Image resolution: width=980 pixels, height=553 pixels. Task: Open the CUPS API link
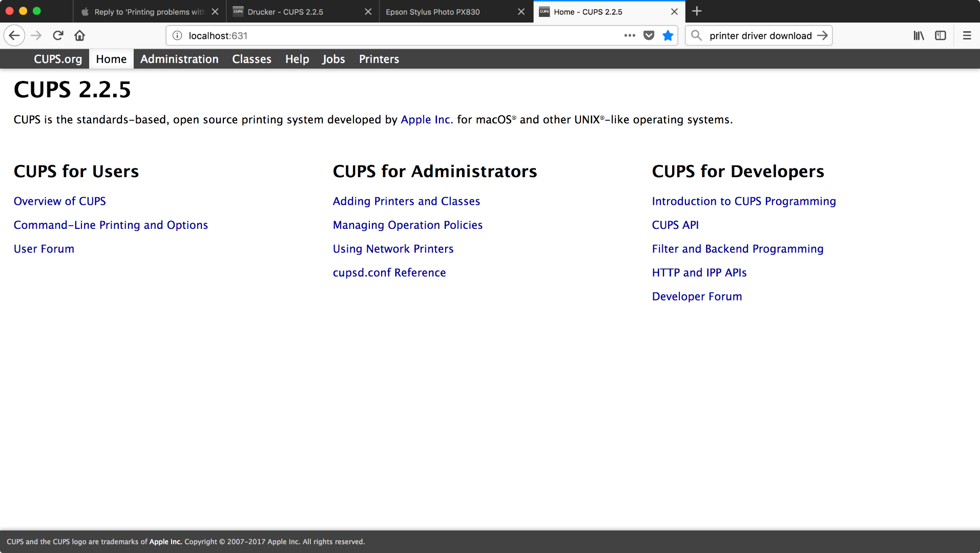coord(675,225)
